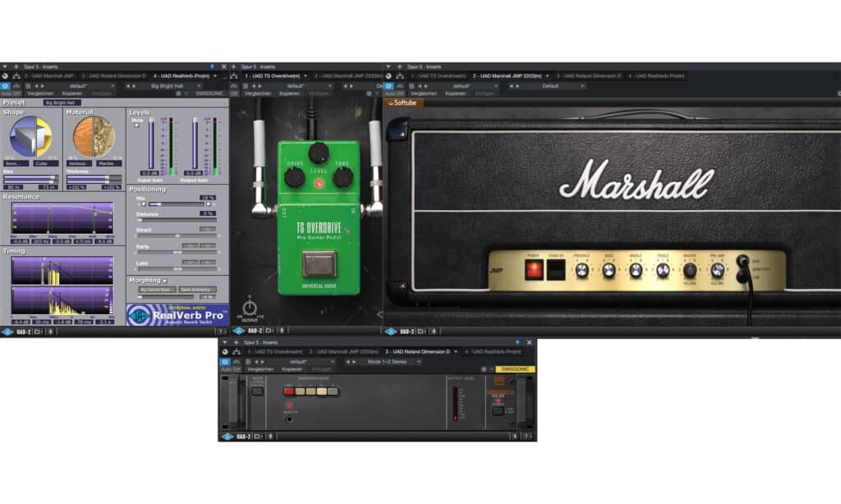This screenshot has width=841, height=504.
Task: Click the yellow SWISSONIC button
Action: pyautogui.click(x=516, y=369)
